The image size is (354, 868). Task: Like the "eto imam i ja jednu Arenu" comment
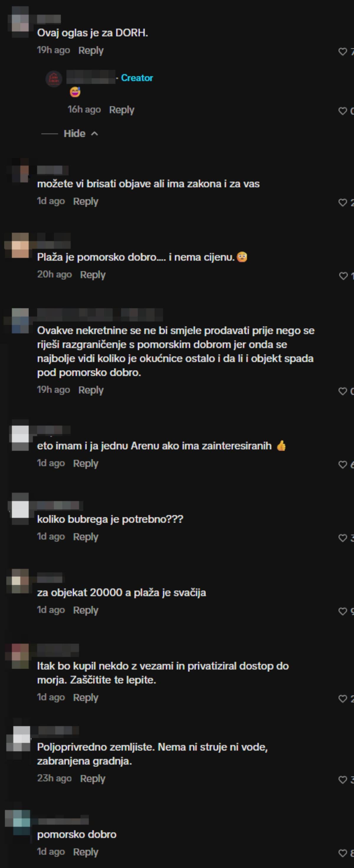tap(342, 465)
